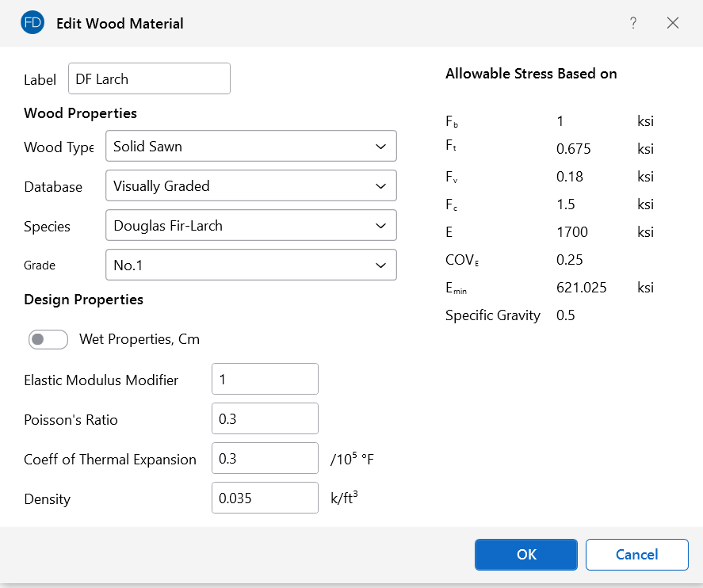This screenshot has height=588, width=703.
Task: Expand the Database Visually Graded dropdown
Action: click(250, 186)
